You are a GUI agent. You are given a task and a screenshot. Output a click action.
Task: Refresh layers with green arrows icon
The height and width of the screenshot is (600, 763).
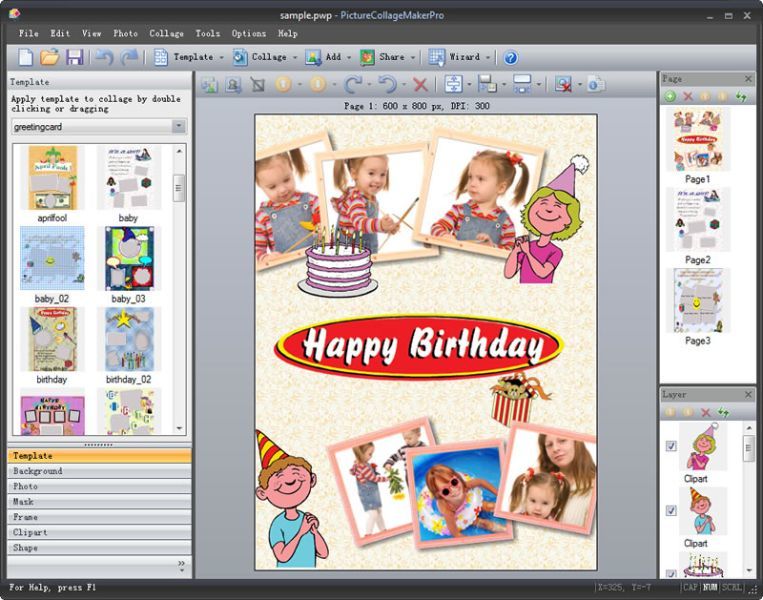pyautogui.click(x=724, y=413)
